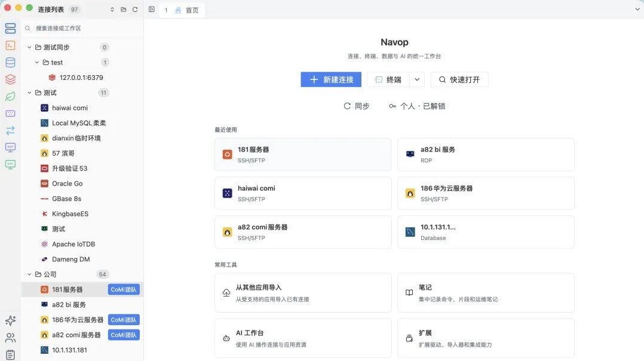Focus the 搜索连接或工作区 search field
Screen dimensions: 644x361
pos(82,28)
